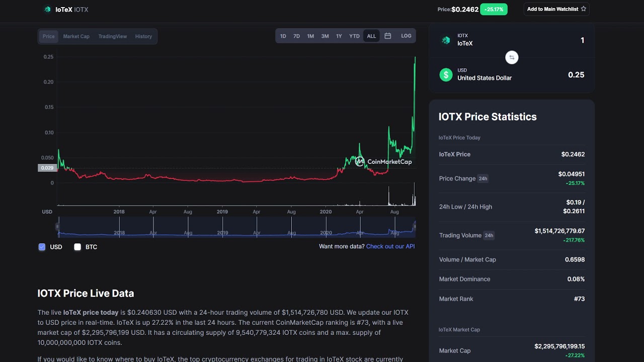Click the Price Change value $0.04951
Viewport: 644px width, 362px height.
(x=572, y=174)
